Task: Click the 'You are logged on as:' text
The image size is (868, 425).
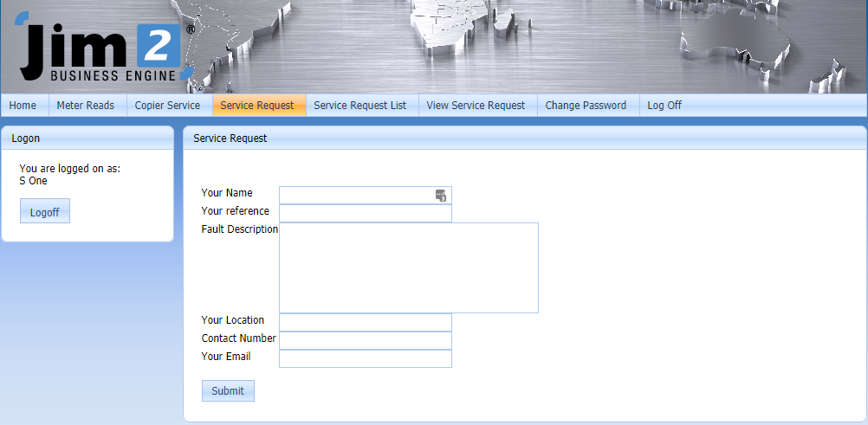Action: (70, 169)
